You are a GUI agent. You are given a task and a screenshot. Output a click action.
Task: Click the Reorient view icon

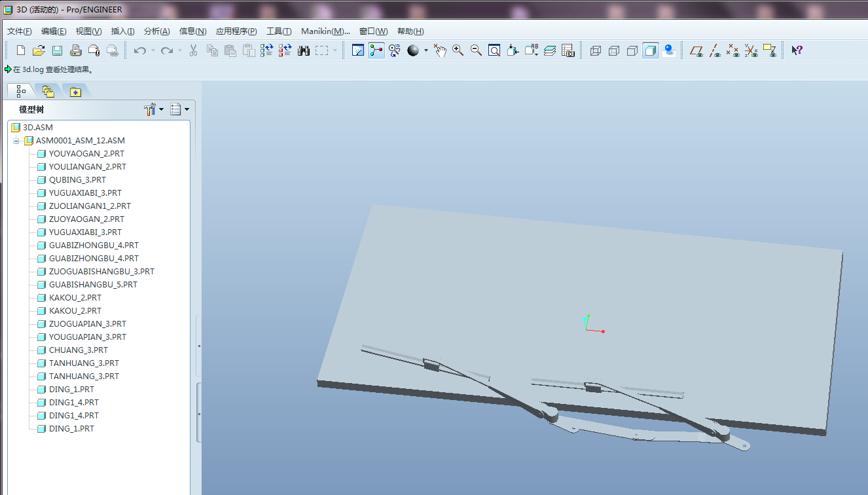(513, 50)
